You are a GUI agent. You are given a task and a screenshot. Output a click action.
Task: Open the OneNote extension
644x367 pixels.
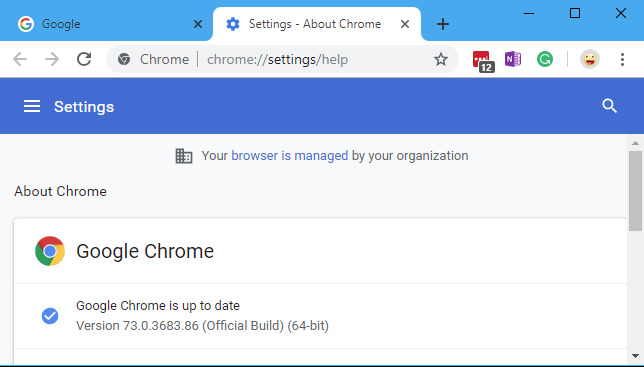[x=513, y=60]
